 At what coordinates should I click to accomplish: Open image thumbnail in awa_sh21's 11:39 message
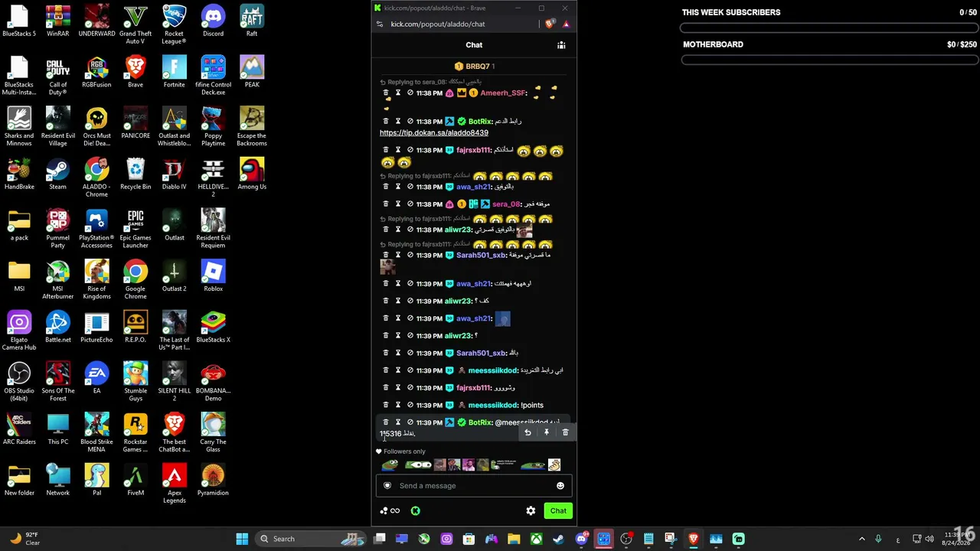coord(502,318)
